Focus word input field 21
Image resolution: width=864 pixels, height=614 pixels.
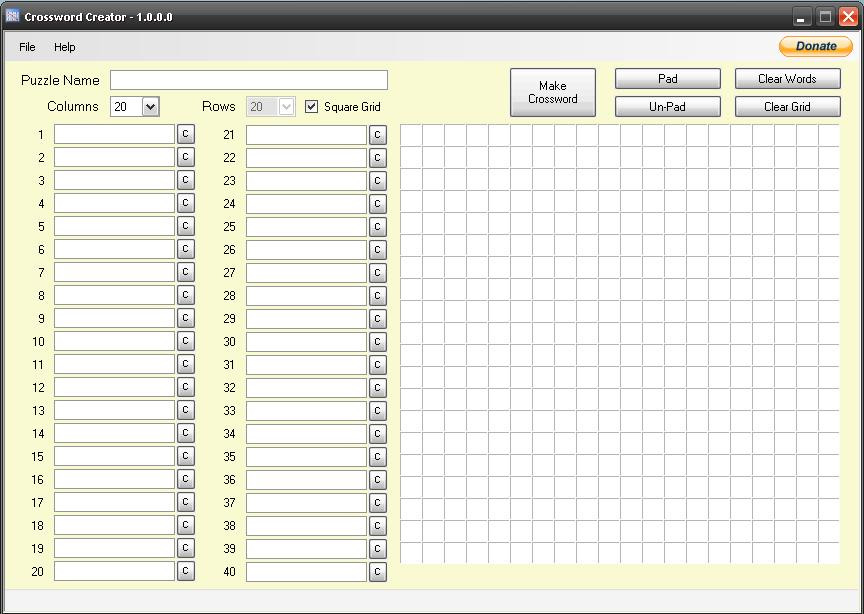click(306, 134)
